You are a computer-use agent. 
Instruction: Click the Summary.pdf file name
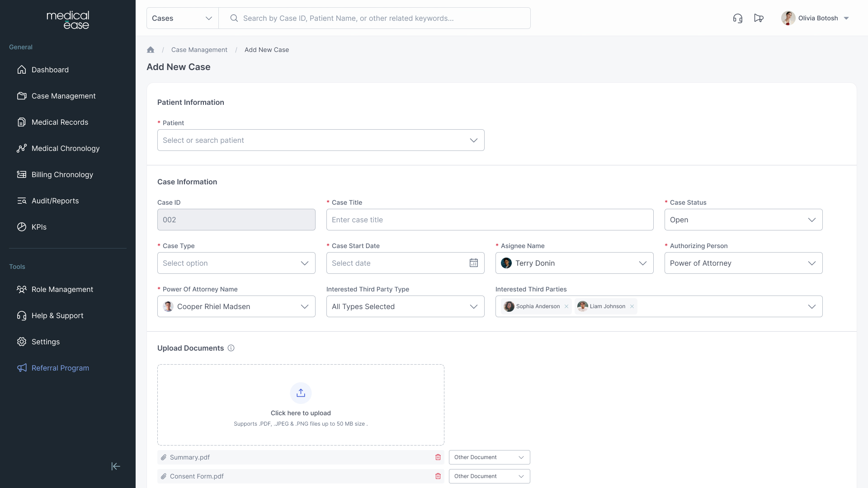click(x=190, y=457)
